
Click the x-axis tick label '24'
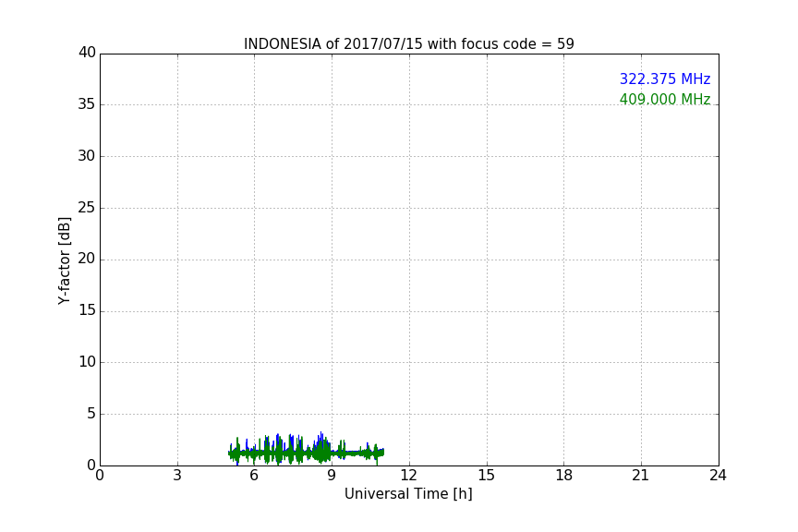coord(718,476)
